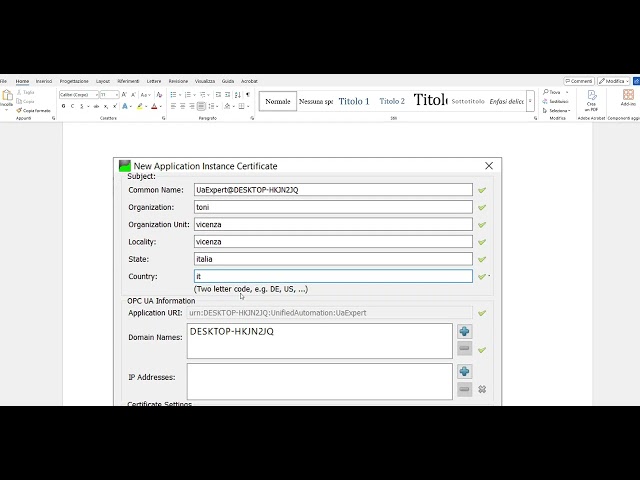The image size is (640, 480).
Task: Click Sostituisci replace
Action: (556, 101)
